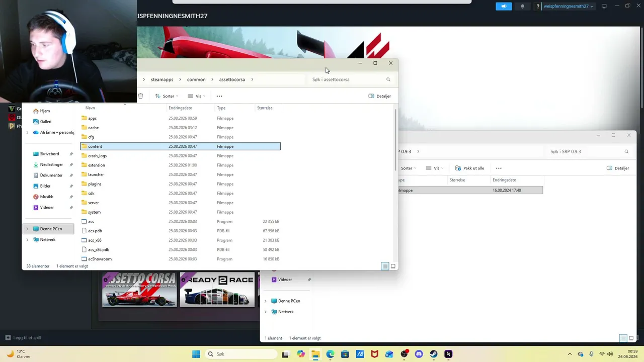The image size is (644, 362).
Task: Open Dokumenter in the sidebar
Action: (51, 175)
